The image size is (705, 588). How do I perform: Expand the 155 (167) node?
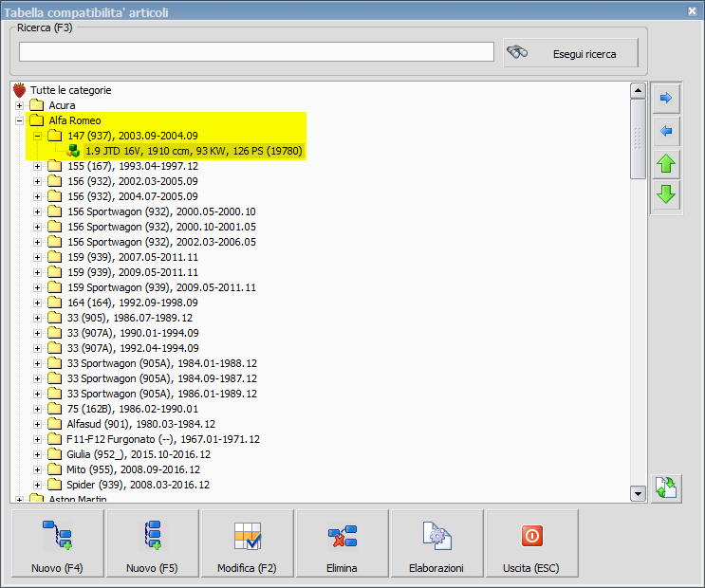coord(37,166)
